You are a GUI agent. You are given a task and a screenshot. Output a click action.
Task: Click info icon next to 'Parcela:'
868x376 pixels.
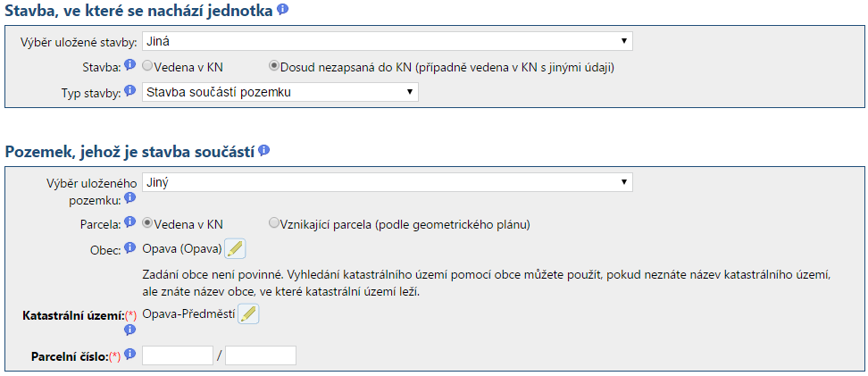click(129, 222)
